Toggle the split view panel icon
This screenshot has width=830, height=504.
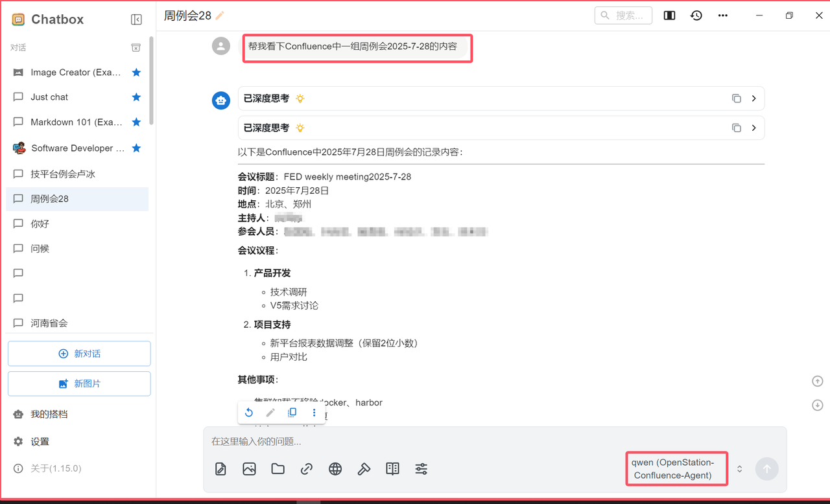click(669, 15)
